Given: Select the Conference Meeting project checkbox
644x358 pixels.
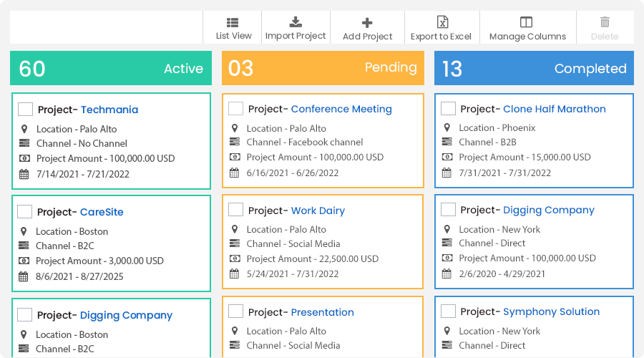Looking at the screenshot, I should (235, 109).
